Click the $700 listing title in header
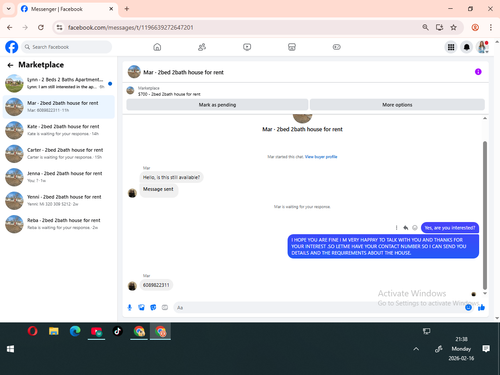 tap(169, 94)
